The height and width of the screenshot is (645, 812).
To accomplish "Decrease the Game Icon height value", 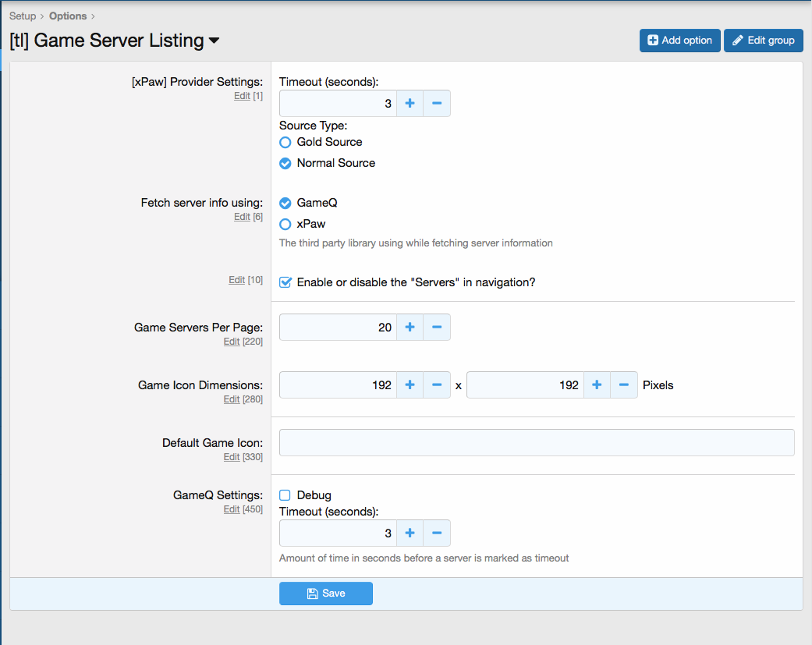I will point(624,385).
